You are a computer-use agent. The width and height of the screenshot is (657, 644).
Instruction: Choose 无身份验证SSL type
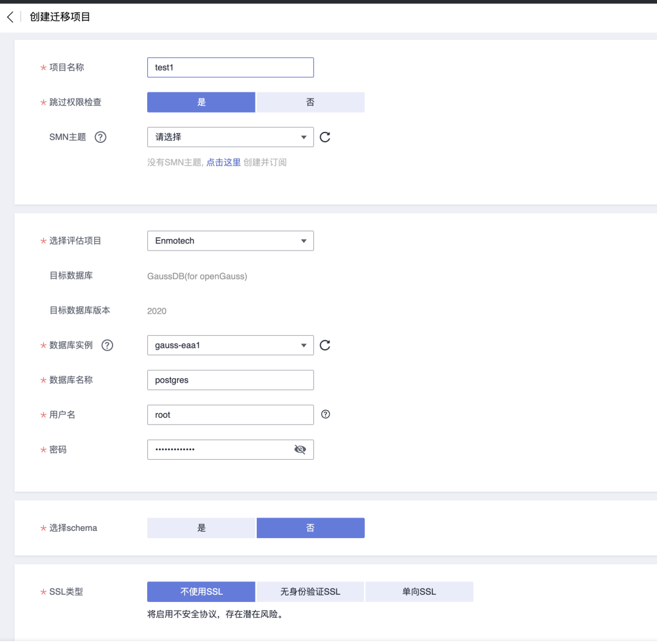(310, 592)
